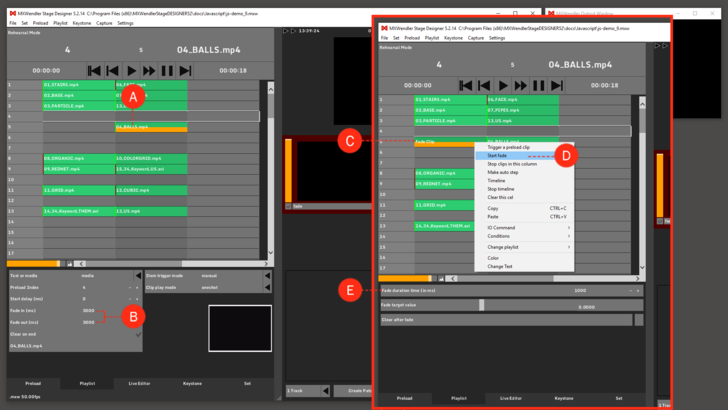The height and width of the screenshot is (410, 728).
Task: Select 12_CUBIC.mp4 clip in left window
Action: [x=151, y=190]
